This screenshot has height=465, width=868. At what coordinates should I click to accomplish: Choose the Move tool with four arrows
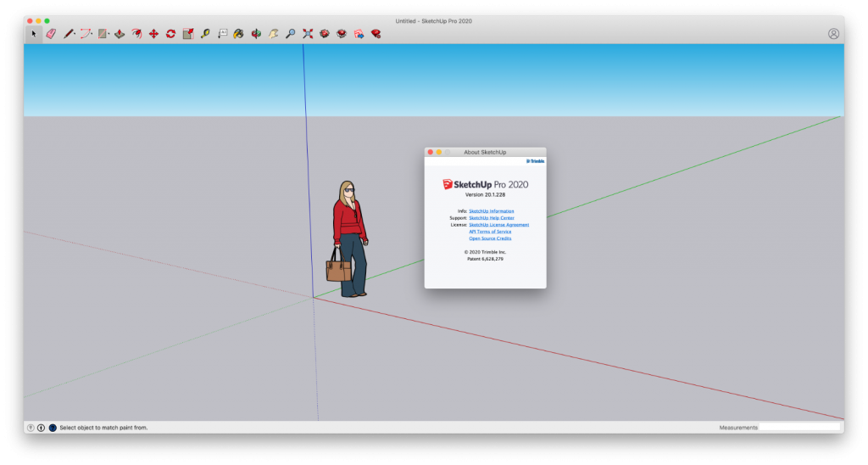(154, 34)
